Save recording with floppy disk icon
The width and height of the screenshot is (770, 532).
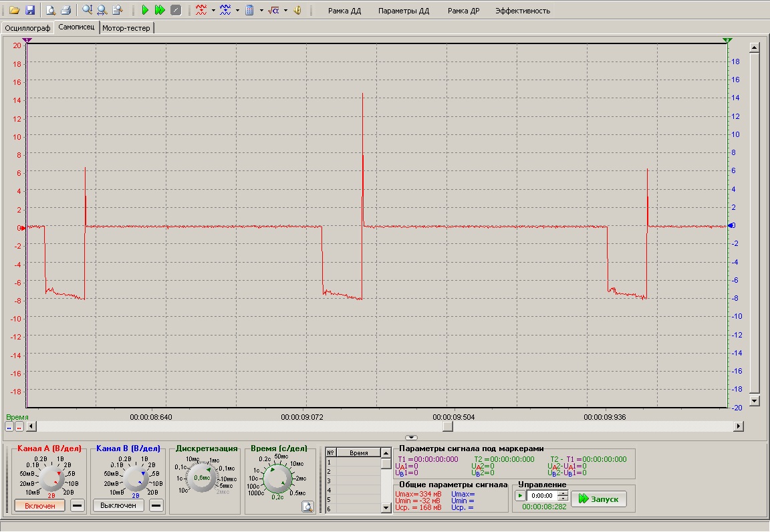[x=30, y=10]
